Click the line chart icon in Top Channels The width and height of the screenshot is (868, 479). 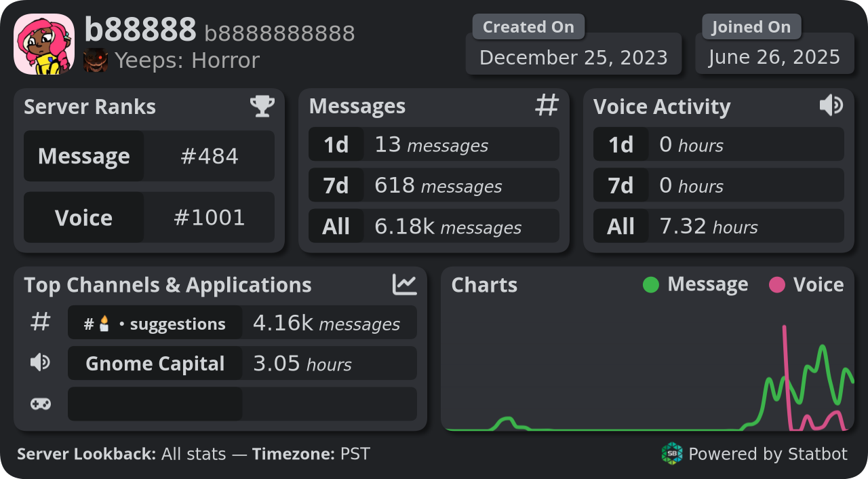click(x=405, y=284)
